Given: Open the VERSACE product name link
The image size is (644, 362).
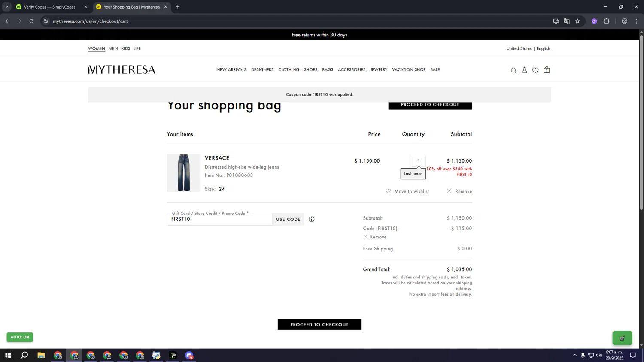Looking at the screenshot, I should (x=217, y=158).
